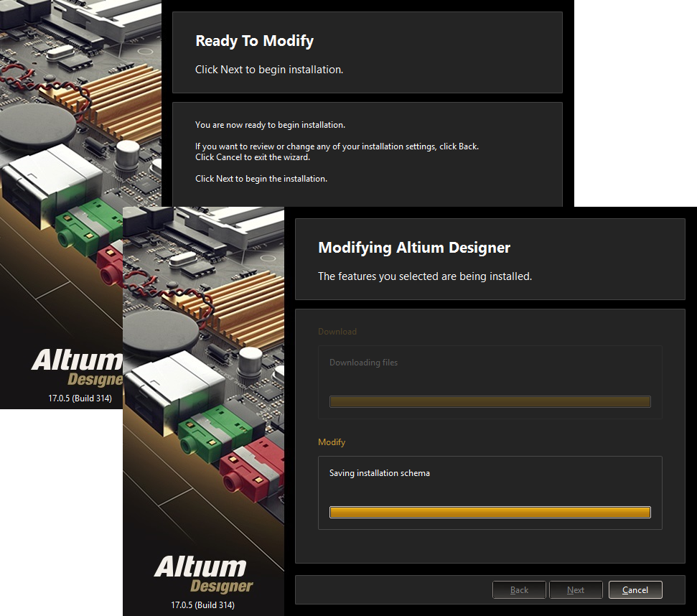Click the 'Saving installation schema' status text
This screenshot has height=616, width=697.
379,473
